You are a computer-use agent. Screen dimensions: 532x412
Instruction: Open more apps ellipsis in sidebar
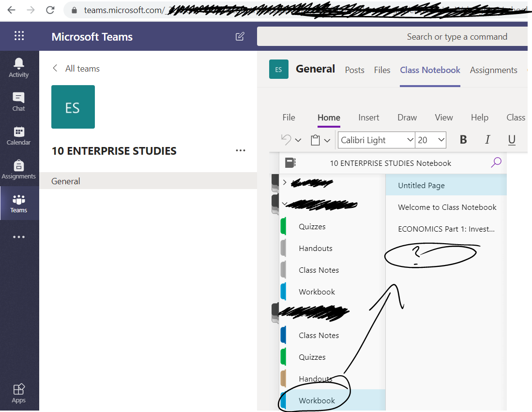pyautogui.click(x=19, y=237)
